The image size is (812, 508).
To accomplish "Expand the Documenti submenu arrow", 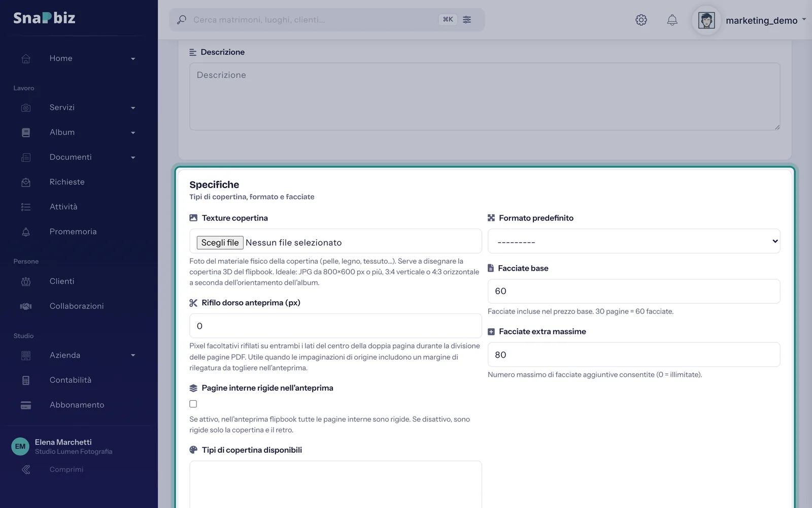I will 133,158.
